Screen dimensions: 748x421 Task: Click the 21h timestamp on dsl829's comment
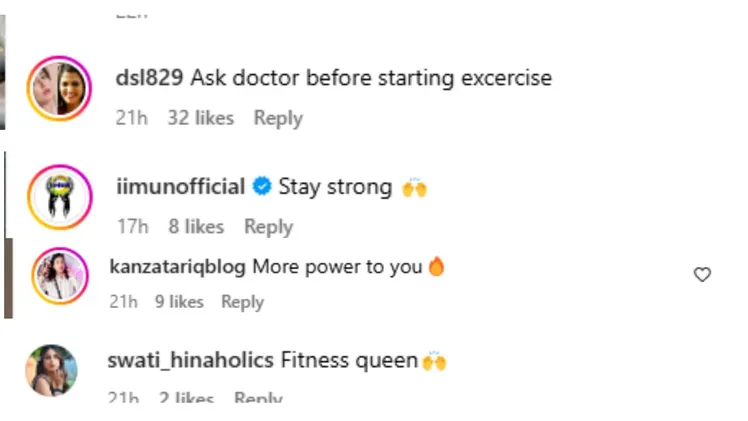pyautogui.click(x=132, y=118)
